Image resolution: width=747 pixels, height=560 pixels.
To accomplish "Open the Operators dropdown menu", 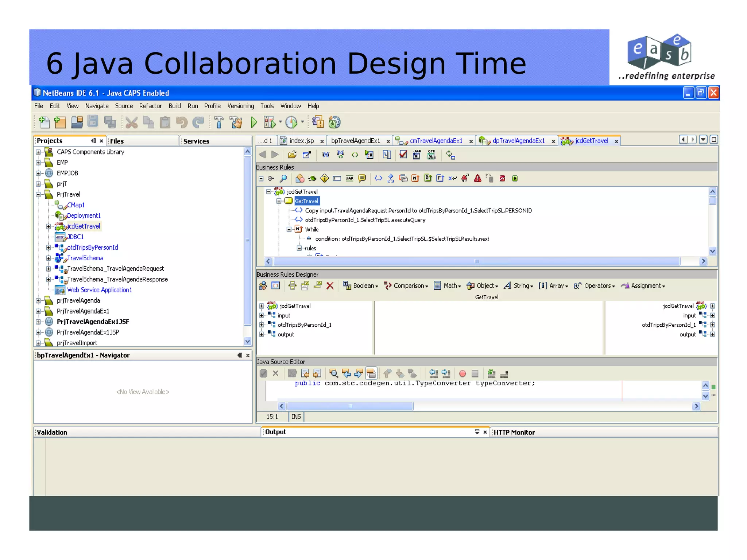I will (594, 286).
